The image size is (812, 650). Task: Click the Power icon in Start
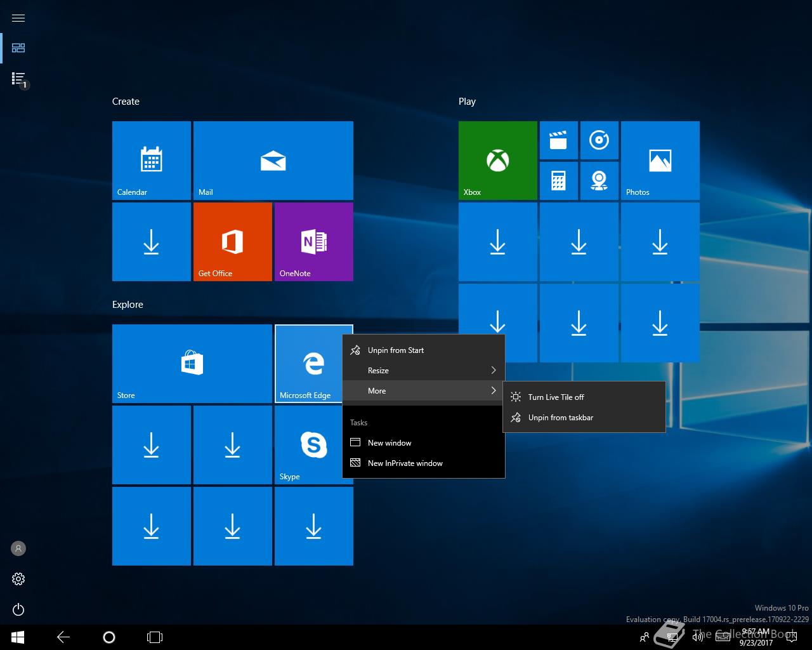[x=18, y=609]
